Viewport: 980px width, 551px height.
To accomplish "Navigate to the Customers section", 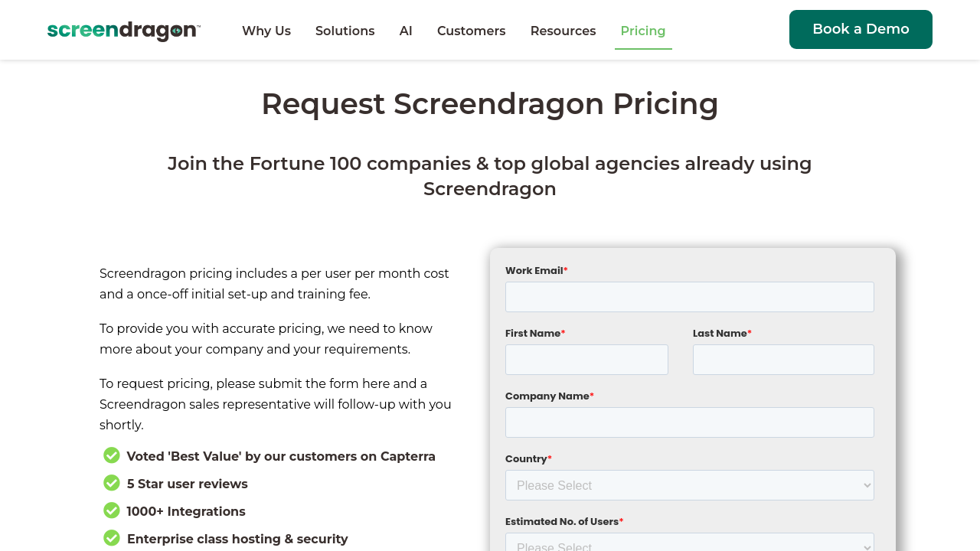I will (471, 31).
